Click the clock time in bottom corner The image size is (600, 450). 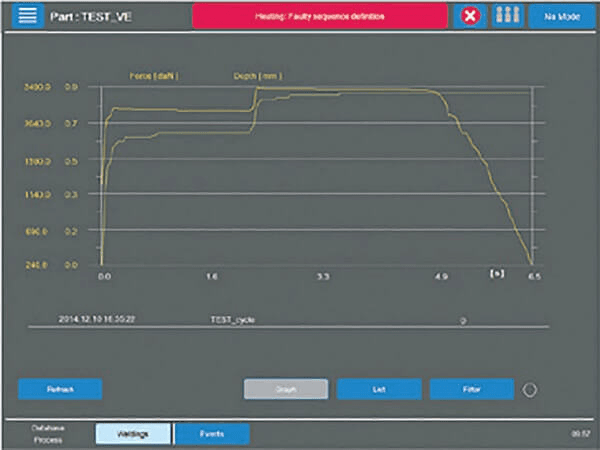tap(581, 434)
